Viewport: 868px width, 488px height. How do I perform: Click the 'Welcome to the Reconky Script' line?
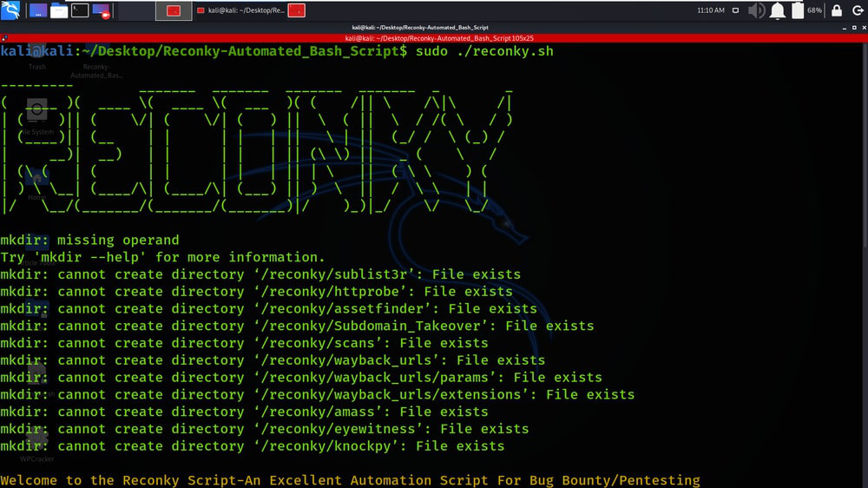350,480
